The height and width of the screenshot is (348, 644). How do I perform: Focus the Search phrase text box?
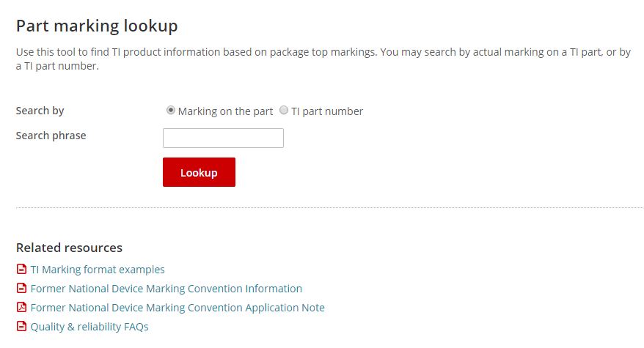pos(223,138)
